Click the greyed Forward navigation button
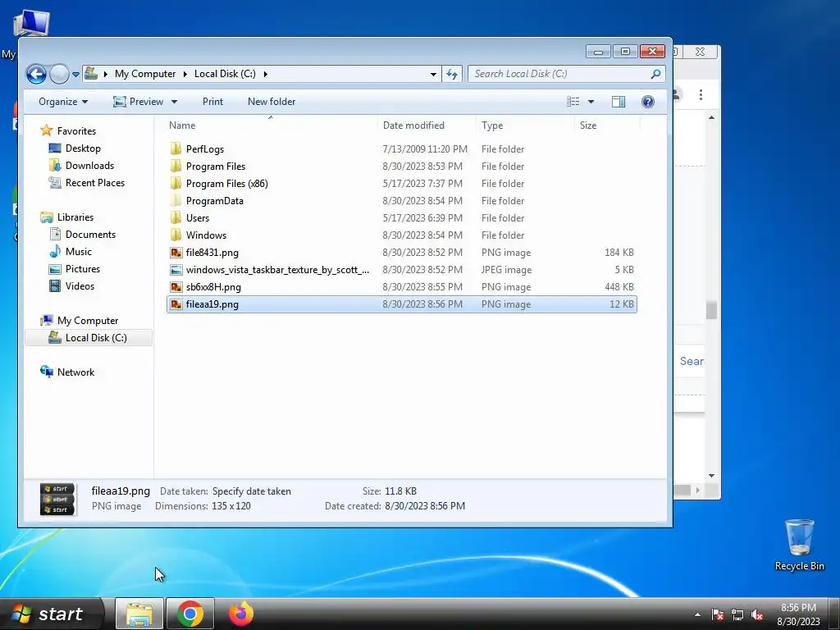 coord(59,74)
